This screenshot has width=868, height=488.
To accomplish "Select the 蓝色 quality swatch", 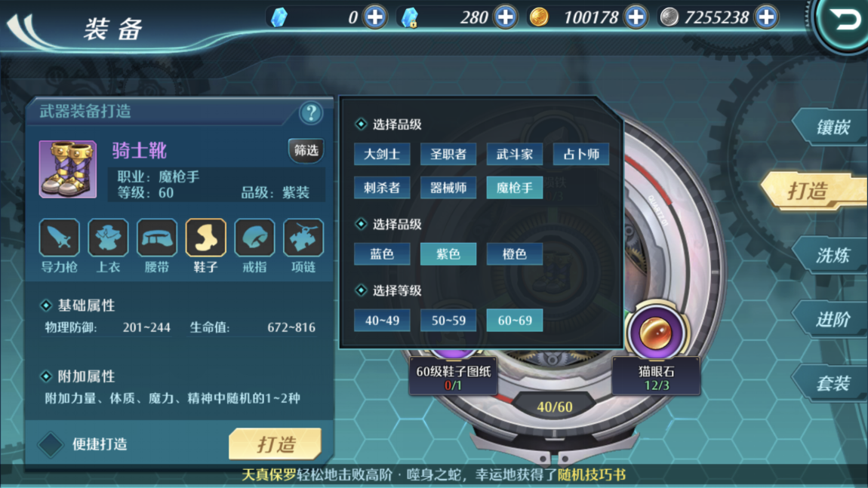I will [382, 254].
